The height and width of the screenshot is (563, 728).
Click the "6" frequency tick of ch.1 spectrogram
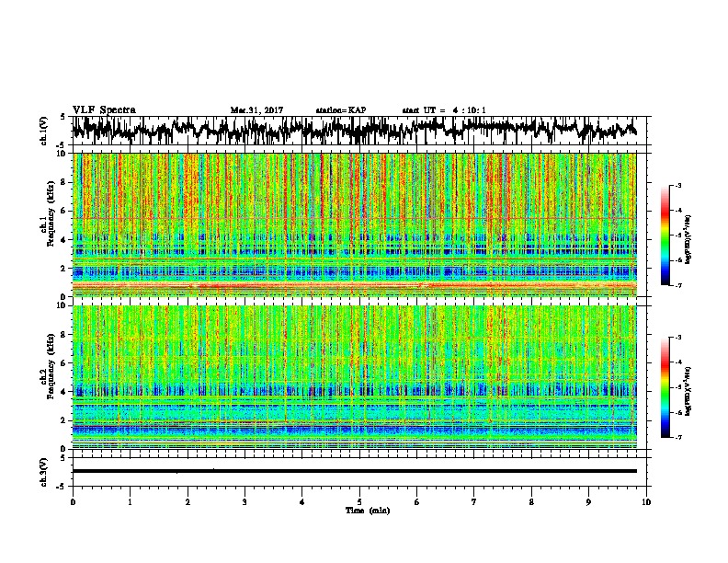pyautogui.click(x=65, y=211)
